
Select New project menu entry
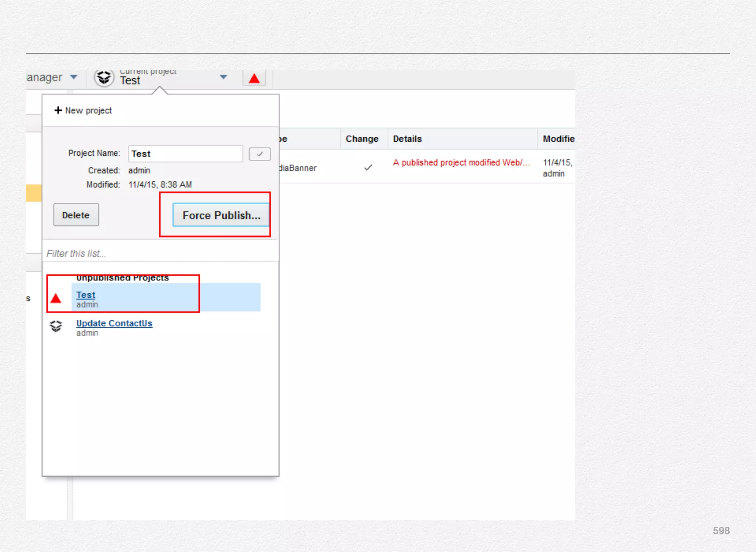point(88,110)
